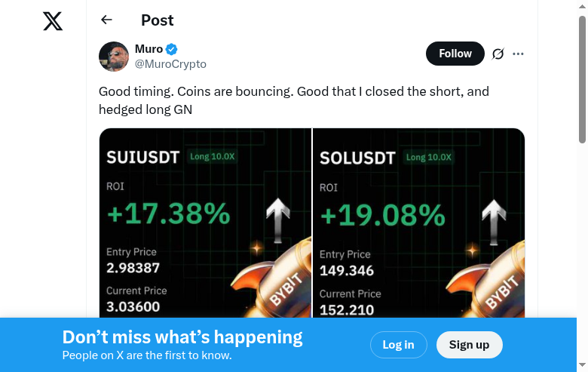
Task: Open the More options ellipsis menu
Action: 518,54
